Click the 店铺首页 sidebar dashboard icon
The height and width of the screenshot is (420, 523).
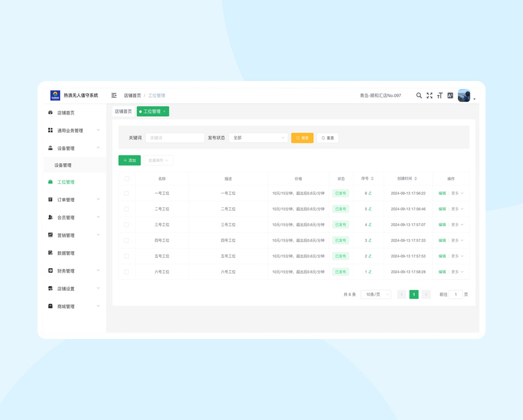click(50, 113)
